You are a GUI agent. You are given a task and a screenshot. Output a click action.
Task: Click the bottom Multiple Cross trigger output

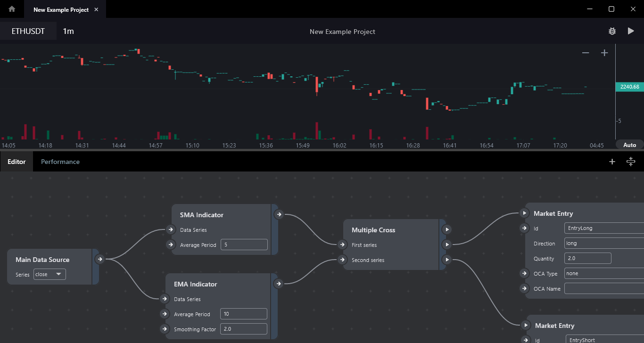447,260
